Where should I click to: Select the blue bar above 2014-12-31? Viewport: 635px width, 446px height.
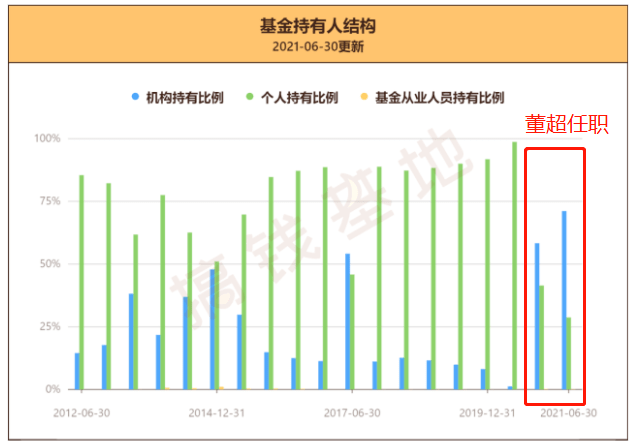[x=212, y=329]
